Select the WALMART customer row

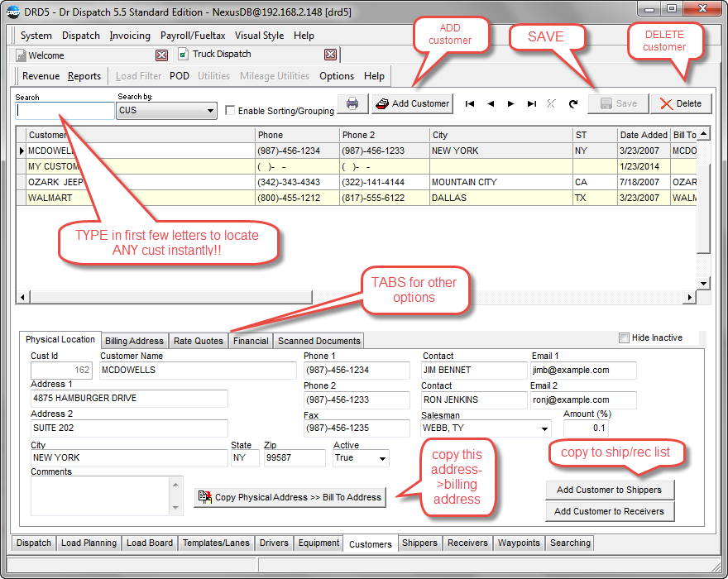coord(356,198)
